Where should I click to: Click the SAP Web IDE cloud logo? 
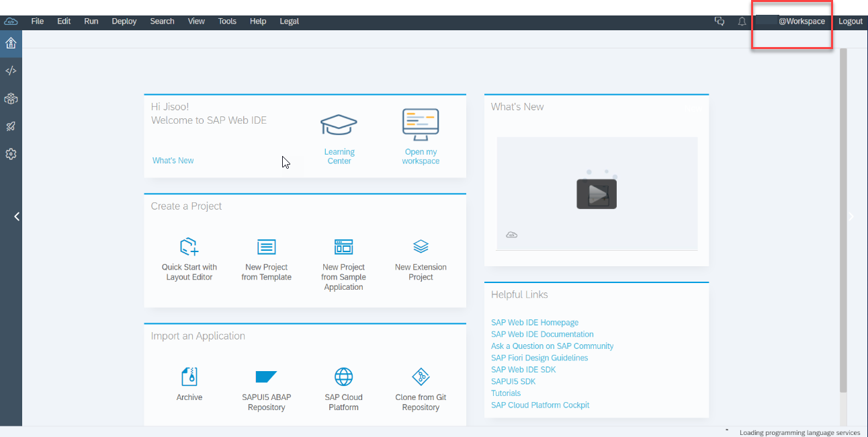[x=11, y=22]
